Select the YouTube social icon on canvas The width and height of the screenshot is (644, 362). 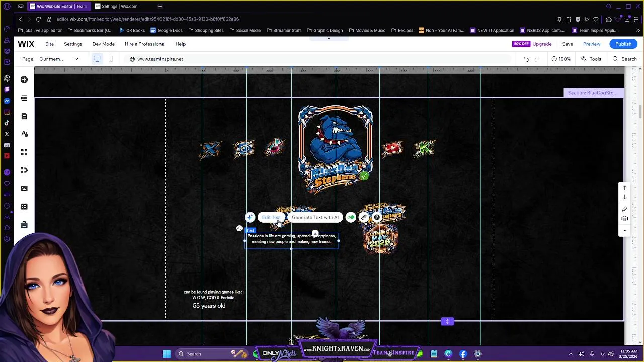tap(393, 148)
